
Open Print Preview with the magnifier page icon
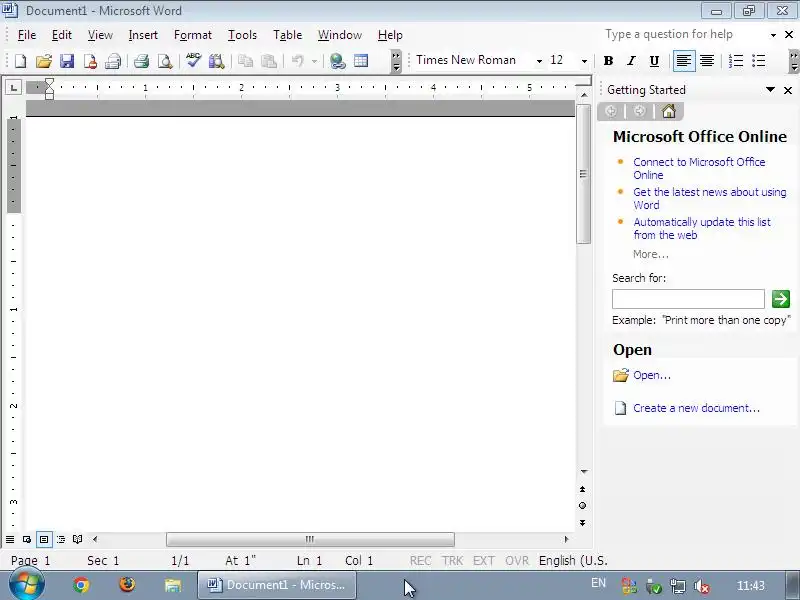(164, 61)
